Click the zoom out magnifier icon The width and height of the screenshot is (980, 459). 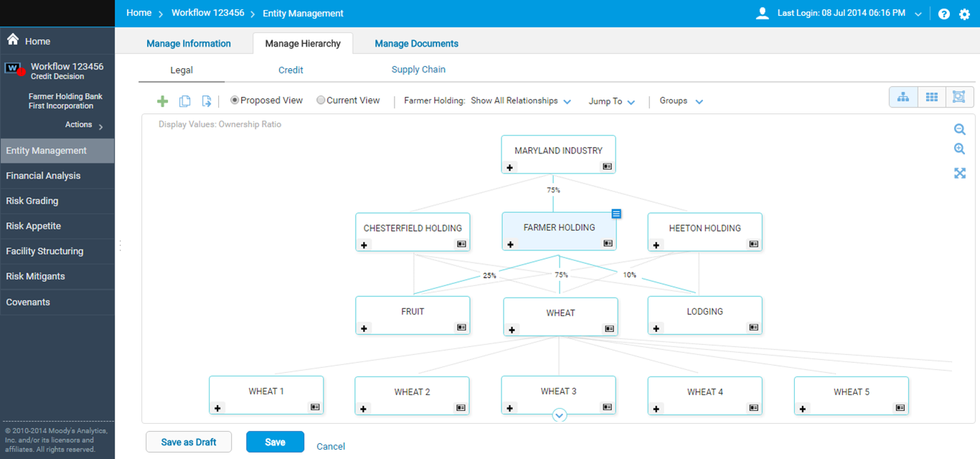pyautogui.click(x=959, y=129)
